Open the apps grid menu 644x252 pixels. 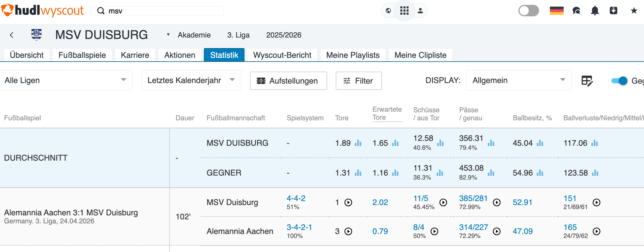pyautogui.click(x=404, y=11)
